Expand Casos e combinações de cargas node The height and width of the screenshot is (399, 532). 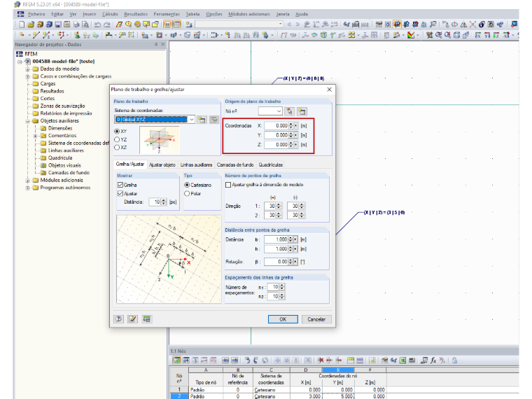coord(27,76)
